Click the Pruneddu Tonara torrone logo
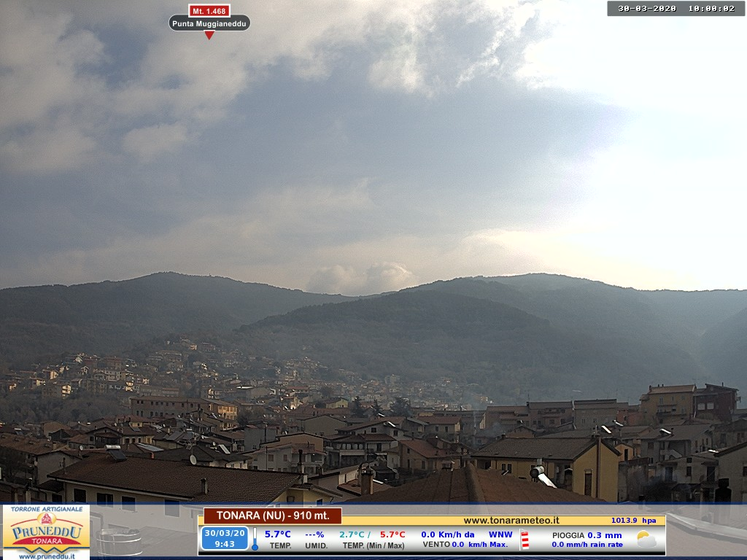Viewport: 747px width, 560px height. coord(46,532)
